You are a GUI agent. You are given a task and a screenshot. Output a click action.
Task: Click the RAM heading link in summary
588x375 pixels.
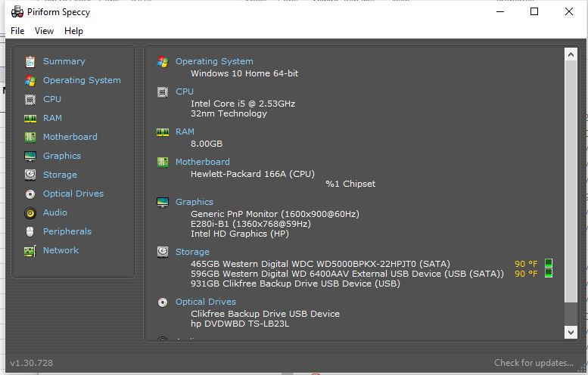tap(185, 132)
